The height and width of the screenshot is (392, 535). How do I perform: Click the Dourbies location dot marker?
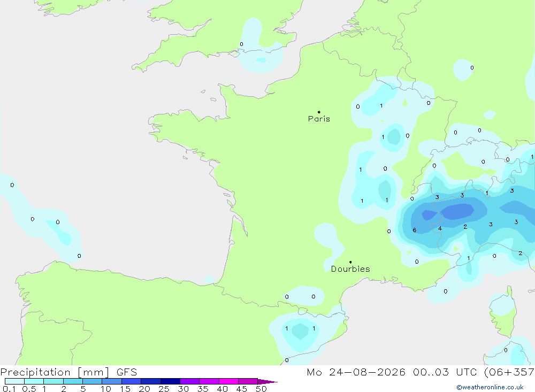[x=350, y=262]
